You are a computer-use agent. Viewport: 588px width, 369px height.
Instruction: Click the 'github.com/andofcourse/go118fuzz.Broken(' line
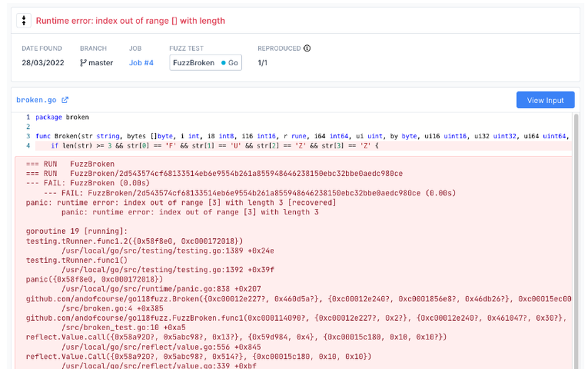coord(299,299)
